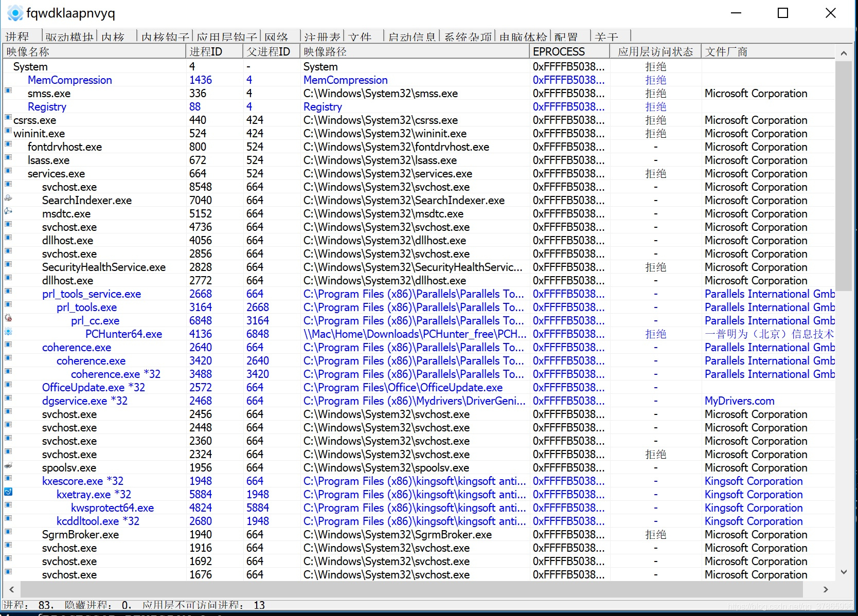Click the icon beside prl_tools.exe row
The image size is (858, 616).
[x=8, y=304]
